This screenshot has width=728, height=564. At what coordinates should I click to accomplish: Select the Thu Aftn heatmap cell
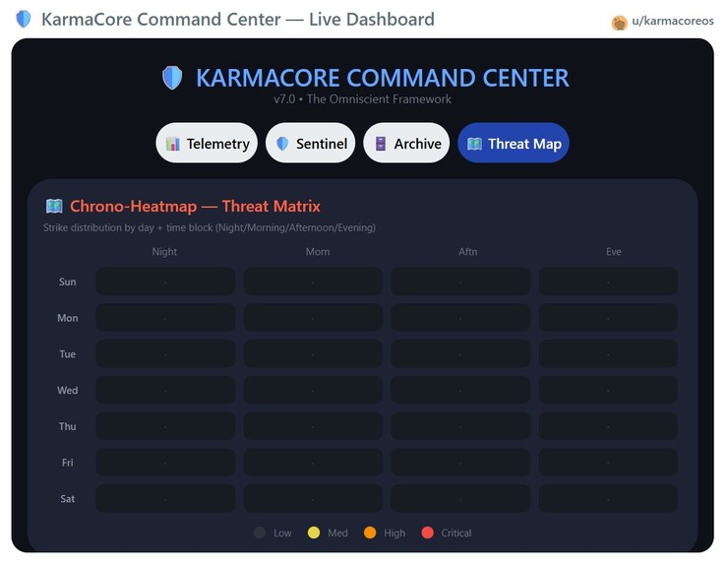tap(460, 426)
